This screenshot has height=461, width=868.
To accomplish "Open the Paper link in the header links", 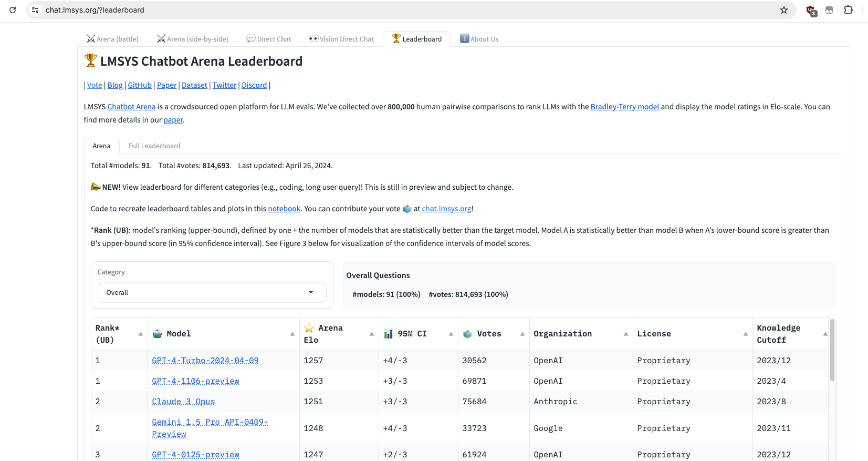I will 166,85.
